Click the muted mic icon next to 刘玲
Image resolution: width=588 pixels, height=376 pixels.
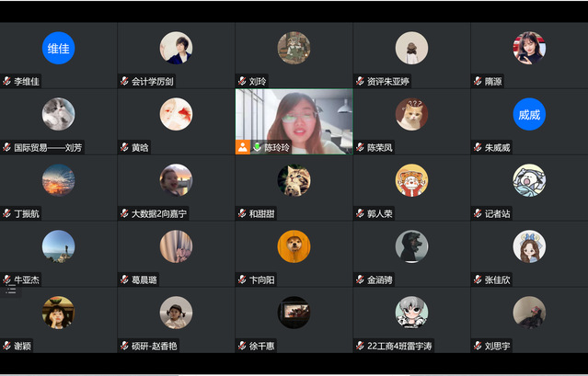click(x=242, y=81)
